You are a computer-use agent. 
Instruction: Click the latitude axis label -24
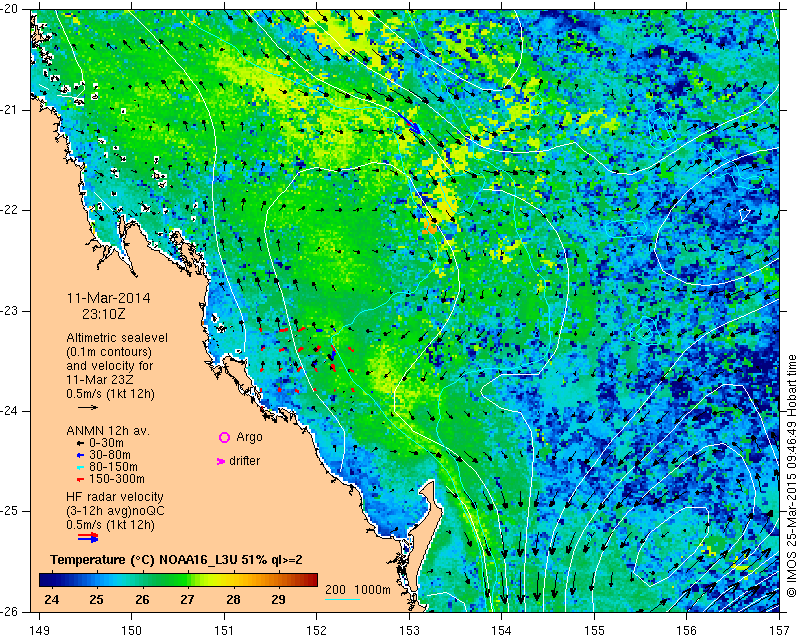point(11,411)
